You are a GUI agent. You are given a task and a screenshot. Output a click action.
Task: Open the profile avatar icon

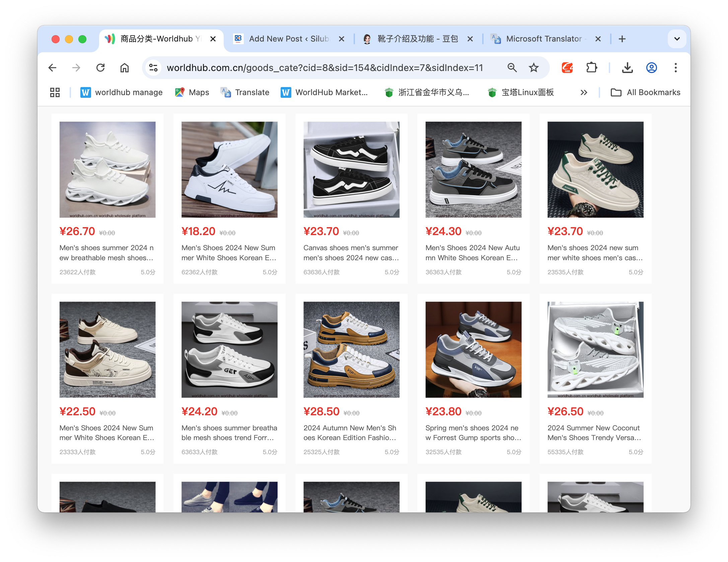[651, 68]
